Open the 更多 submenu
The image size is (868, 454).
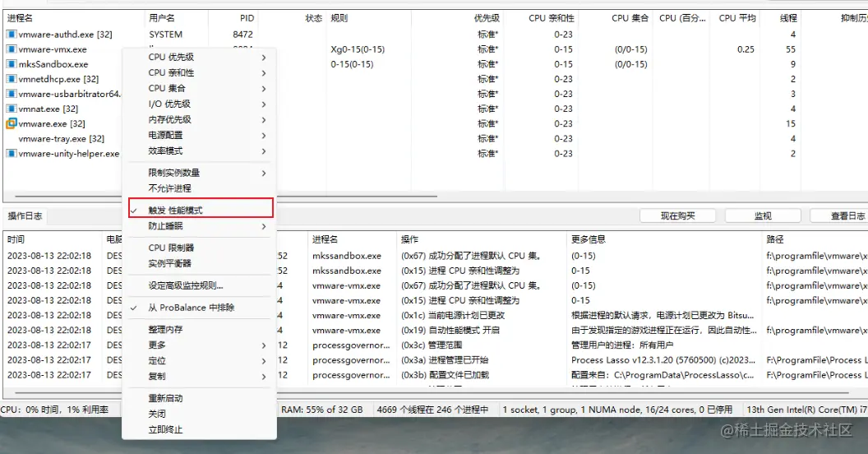199,345
